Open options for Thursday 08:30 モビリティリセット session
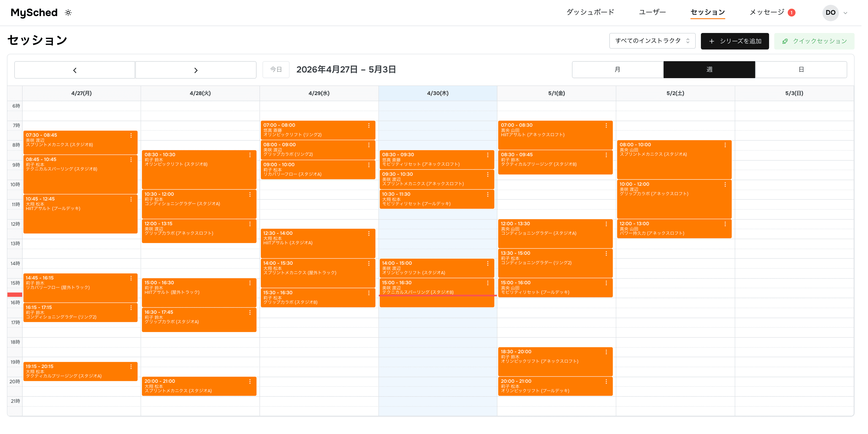The image size is (868, 434). click(488, 155)
